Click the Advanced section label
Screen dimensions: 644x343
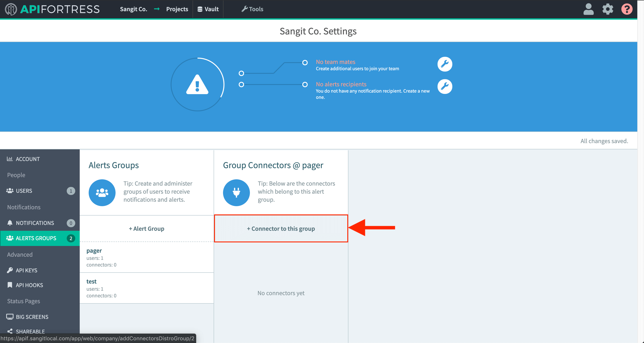[x=20, y=254]
